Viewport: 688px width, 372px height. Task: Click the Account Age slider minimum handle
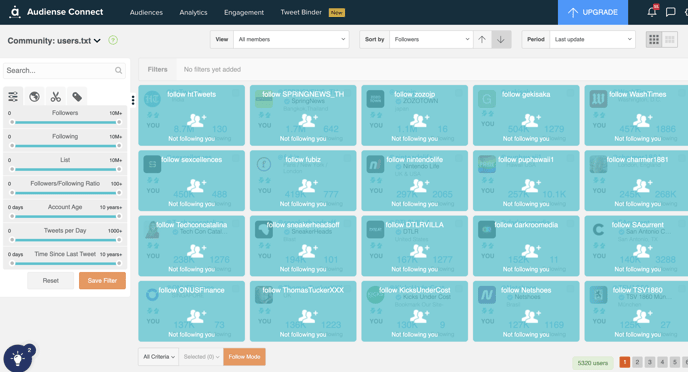pyautogui.click(x=12, y=216)
